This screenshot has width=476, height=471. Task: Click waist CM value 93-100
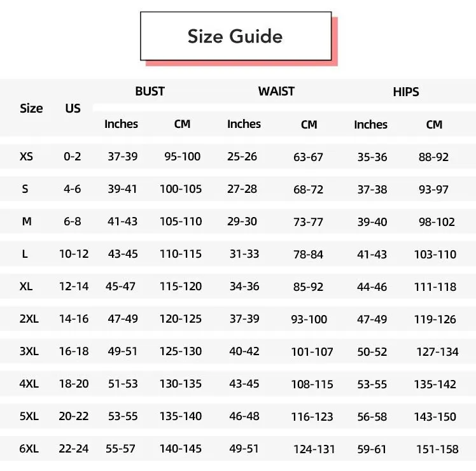point(309,320)
